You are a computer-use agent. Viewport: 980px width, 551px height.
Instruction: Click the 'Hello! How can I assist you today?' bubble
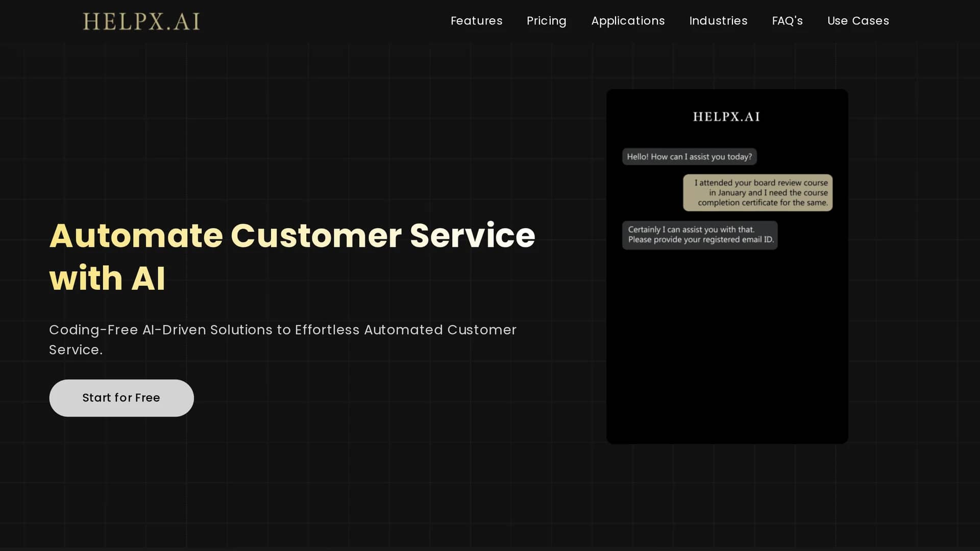pos(689,157)
